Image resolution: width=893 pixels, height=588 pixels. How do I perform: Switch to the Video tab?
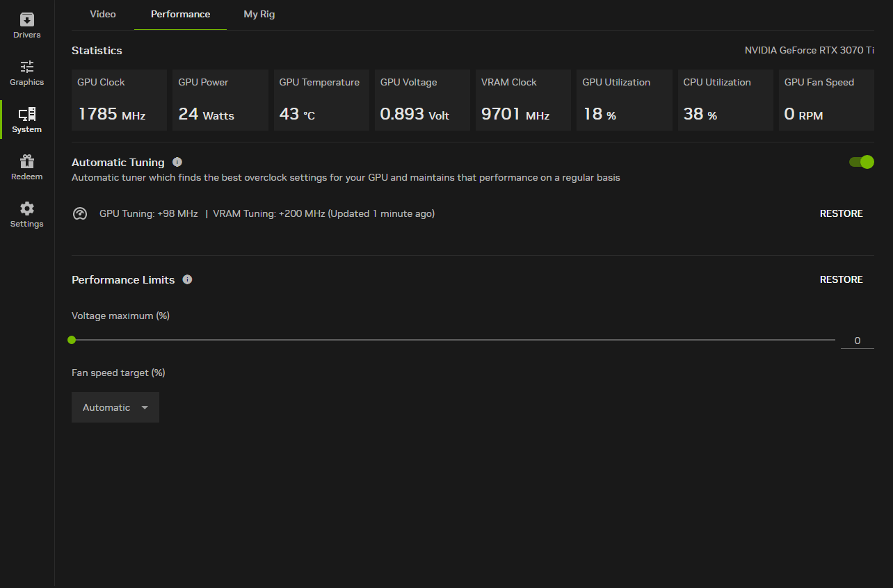[103, 14]
